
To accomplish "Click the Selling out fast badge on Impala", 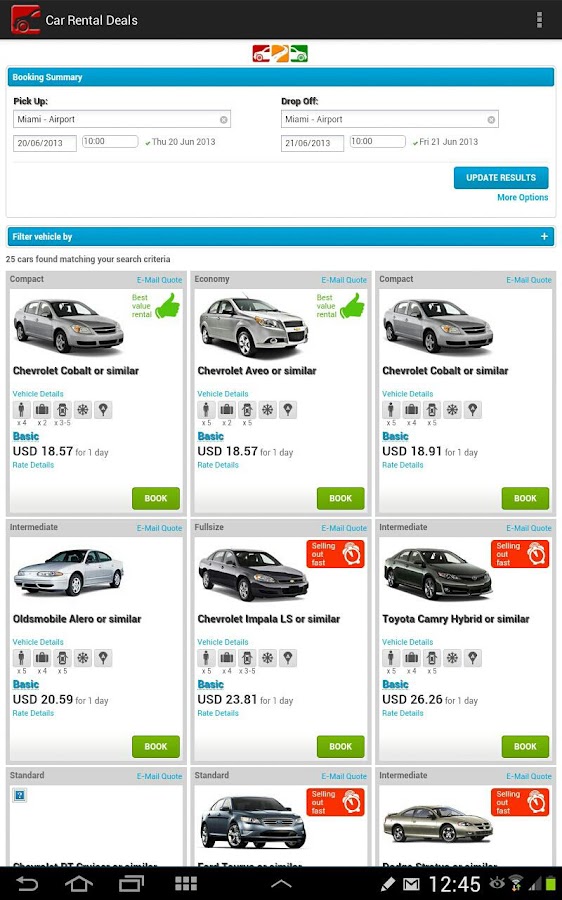I will click(335, 554).
